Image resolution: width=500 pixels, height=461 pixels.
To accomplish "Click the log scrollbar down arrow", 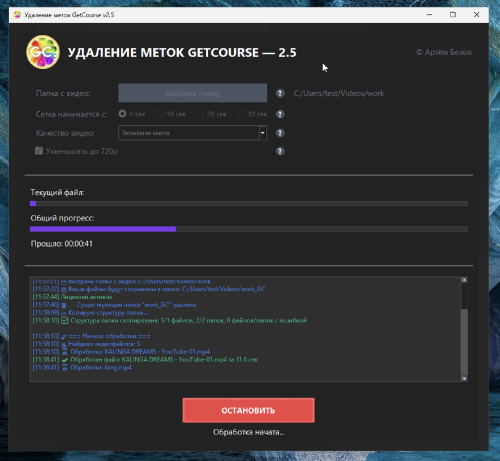I will click(464, 379).
